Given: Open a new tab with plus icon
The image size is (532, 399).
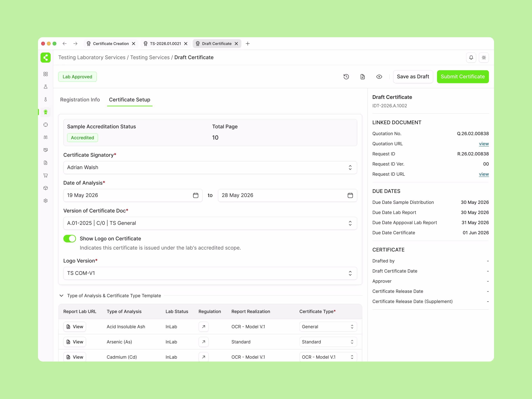Looking at the screenshot, I should tap(247, 44).
